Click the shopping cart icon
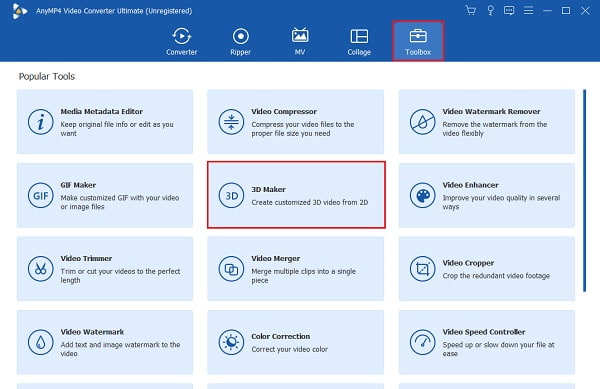Screen dimensions: 600x389 tap(471, 11)
